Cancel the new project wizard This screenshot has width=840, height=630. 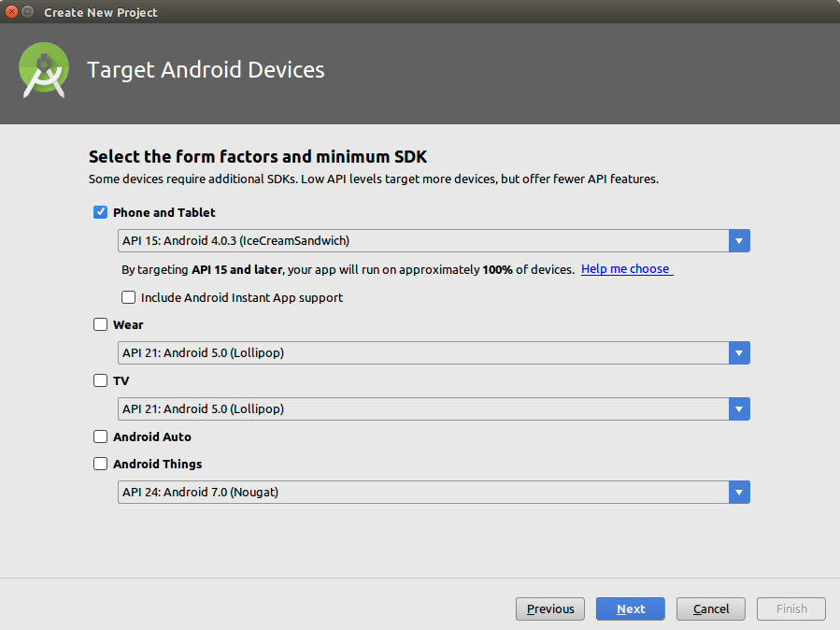click(x=711, y=609)
